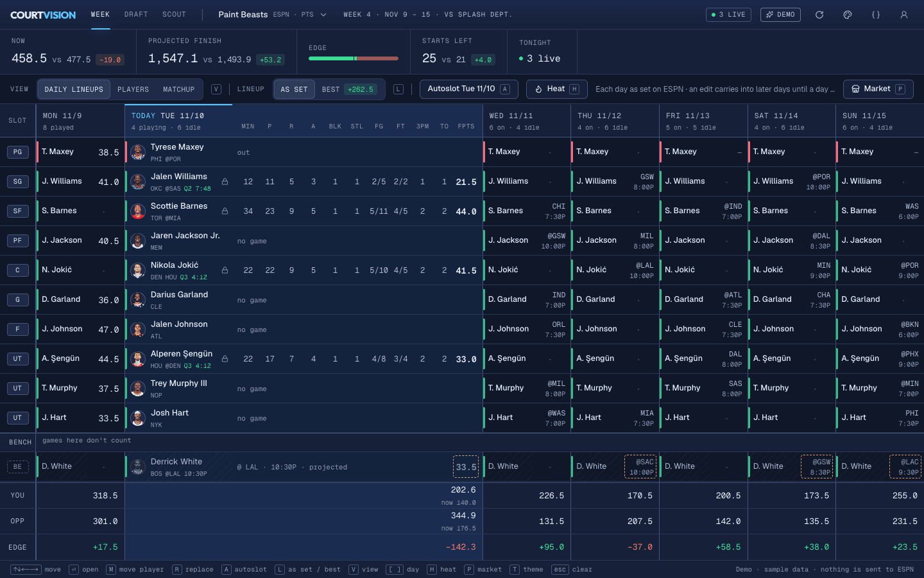
Task: Click Darius Garland's avatar
Action: tap(138, 300)
